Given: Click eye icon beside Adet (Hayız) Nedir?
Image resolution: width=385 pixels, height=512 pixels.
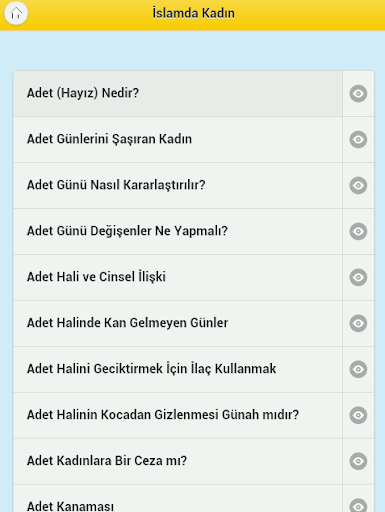Looking at the screenshot, I should (x=358, y=93).
